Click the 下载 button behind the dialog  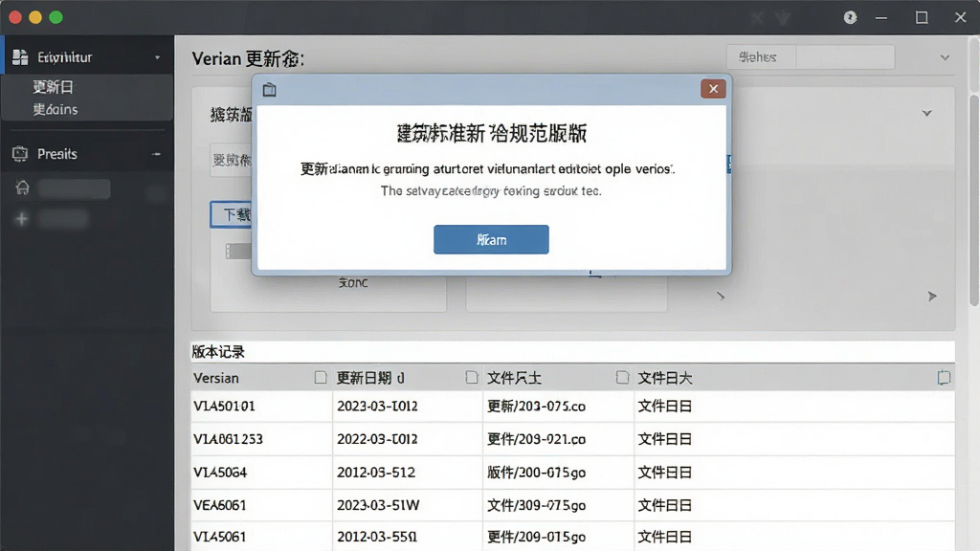pyautogui.click(x=232, y=215)
